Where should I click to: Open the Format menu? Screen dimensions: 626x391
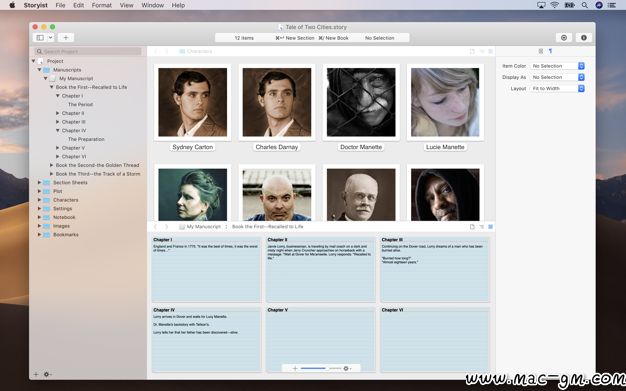(x=101, y=5)
